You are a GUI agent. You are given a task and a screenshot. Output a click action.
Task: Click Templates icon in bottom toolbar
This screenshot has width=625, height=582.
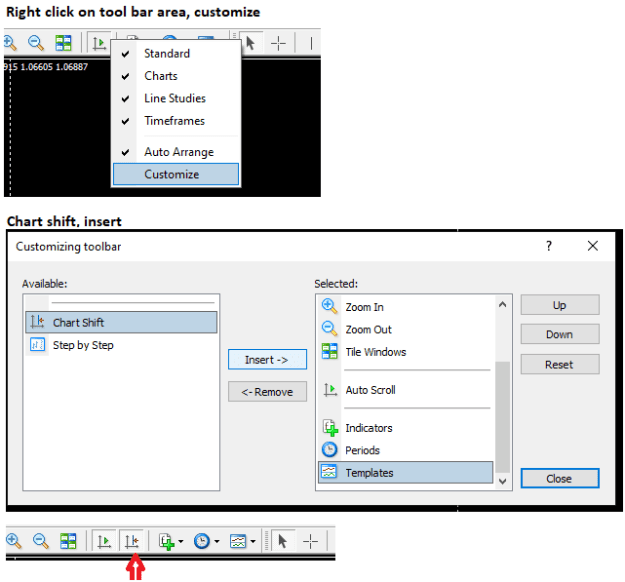pyautogui.click(x=238, y=541)
